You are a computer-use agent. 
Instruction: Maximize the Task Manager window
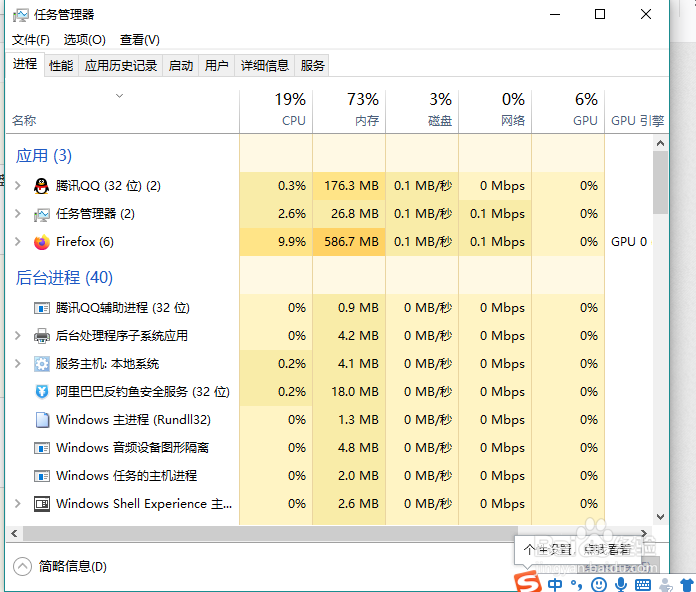point(600,14)
